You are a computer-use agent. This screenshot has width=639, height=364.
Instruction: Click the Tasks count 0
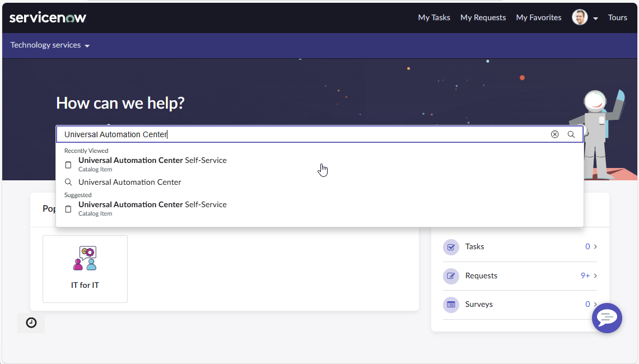587,246
